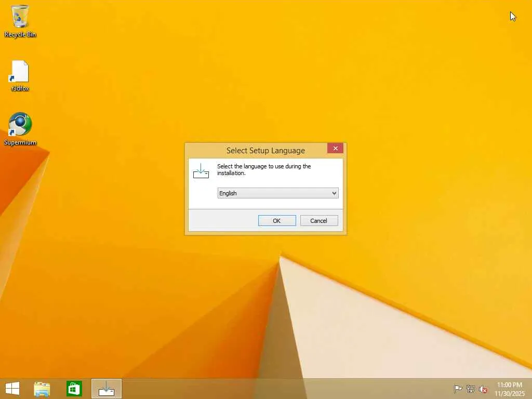Confirm language with the OK button
This screenshot has height=399, width=532.
point(277,220)
